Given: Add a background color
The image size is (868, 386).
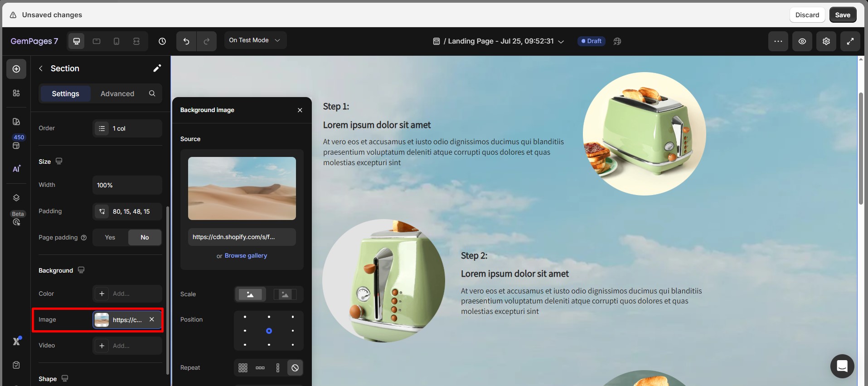Looking at the screenshot, I should click(x=127, y=294).
